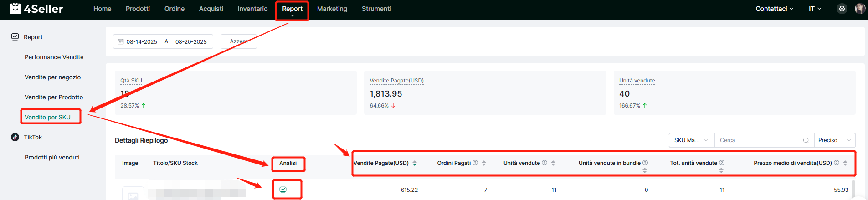Click the 4Seller logo

(36, 9)
